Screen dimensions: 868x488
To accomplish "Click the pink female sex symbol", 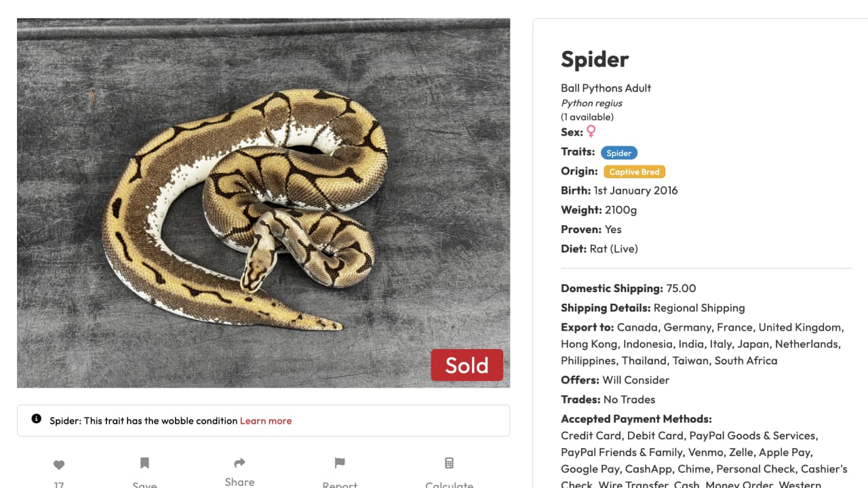I will (x=591, y=131).
